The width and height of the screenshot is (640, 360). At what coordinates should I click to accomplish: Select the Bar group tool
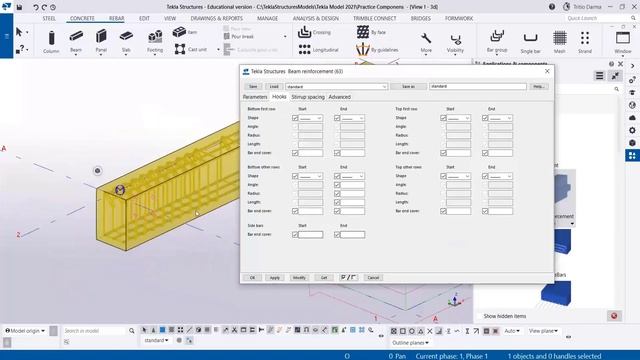[497, 41]
